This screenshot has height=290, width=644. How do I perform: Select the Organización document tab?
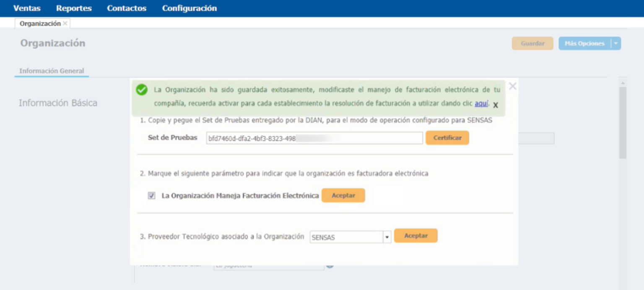tap(40, 23)
